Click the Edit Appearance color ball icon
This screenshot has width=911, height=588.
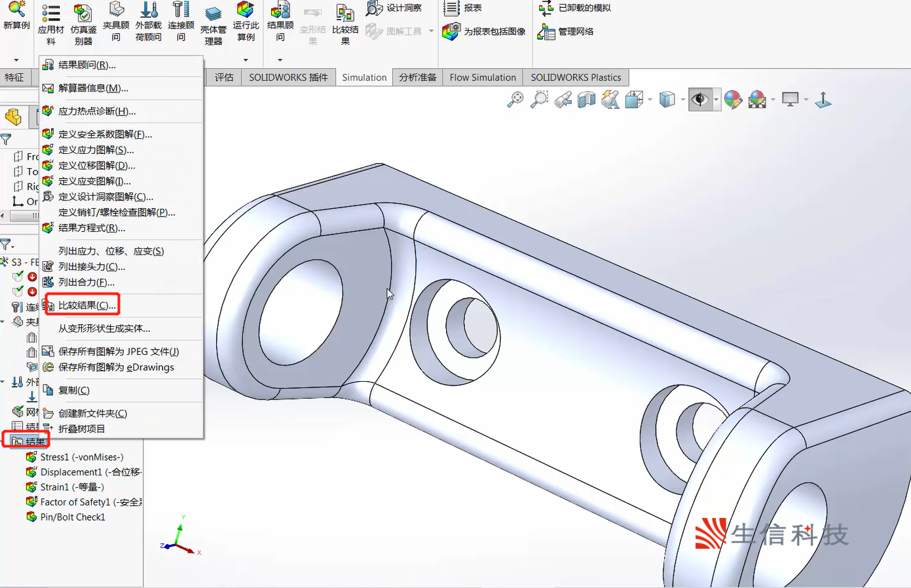point(734,100)
